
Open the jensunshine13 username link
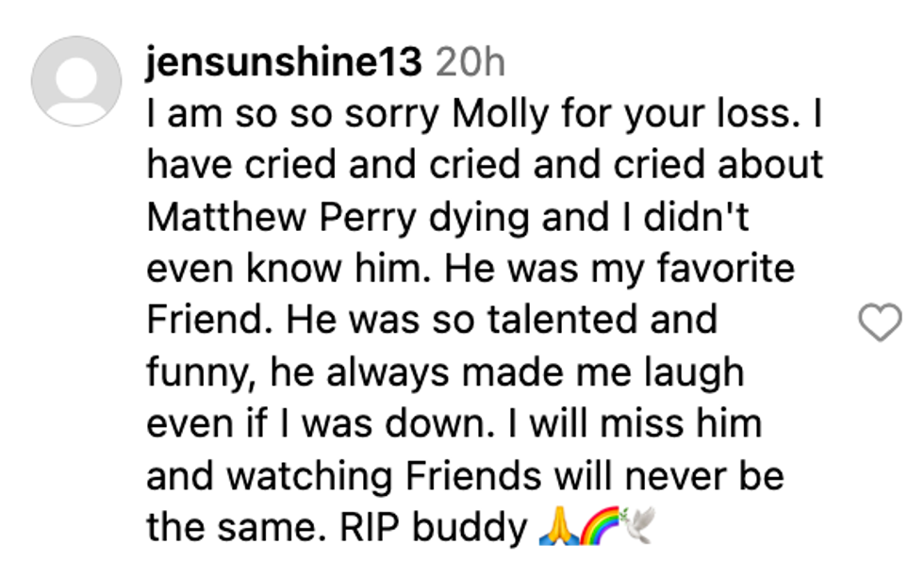[284, 63]
